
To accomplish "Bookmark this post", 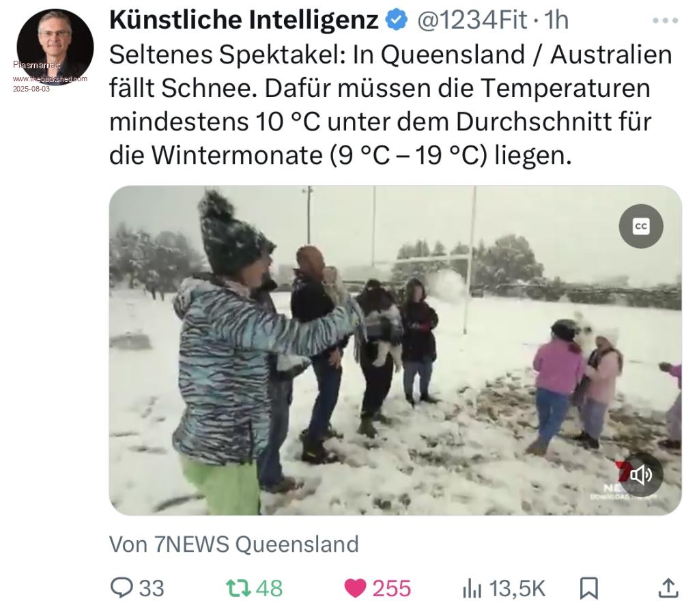I will click(x=588, y=588).
